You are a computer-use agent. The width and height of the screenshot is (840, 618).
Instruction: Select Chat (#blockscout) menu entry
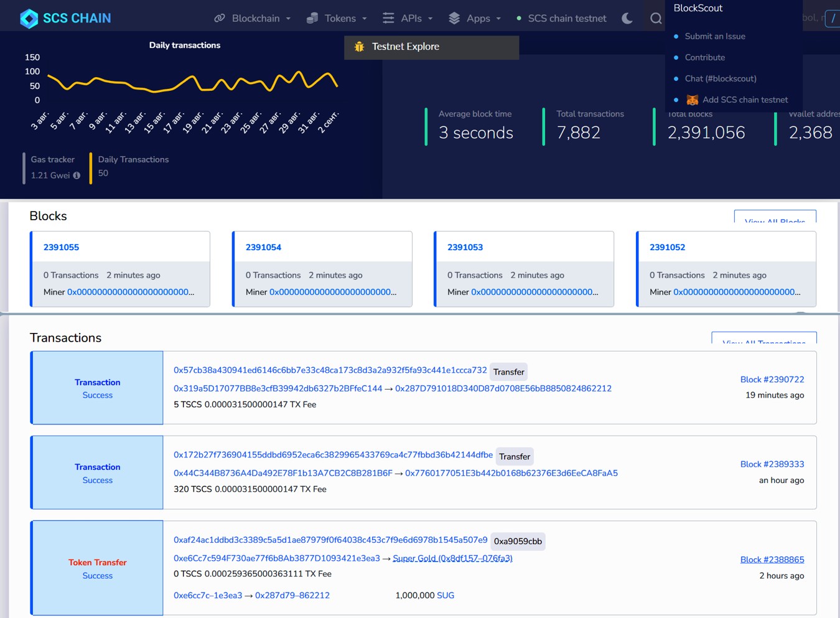(x=721, y=78)
